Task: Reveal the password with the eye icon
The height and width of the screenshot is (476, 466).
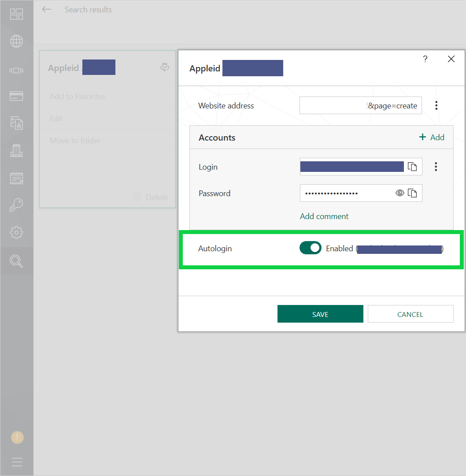Action: click(x=400, y=193)
